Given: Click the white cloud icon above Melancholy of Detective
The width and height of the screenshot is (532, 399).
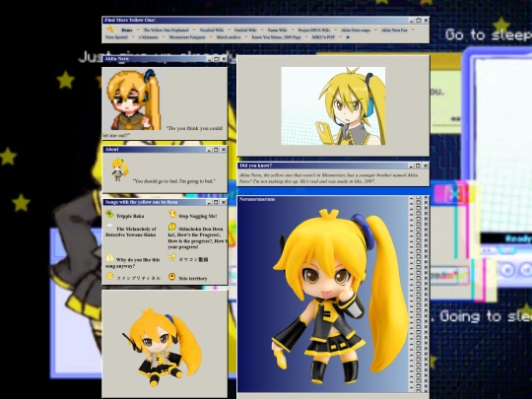Looking at the screenshot, I should [x=109, y=226].
